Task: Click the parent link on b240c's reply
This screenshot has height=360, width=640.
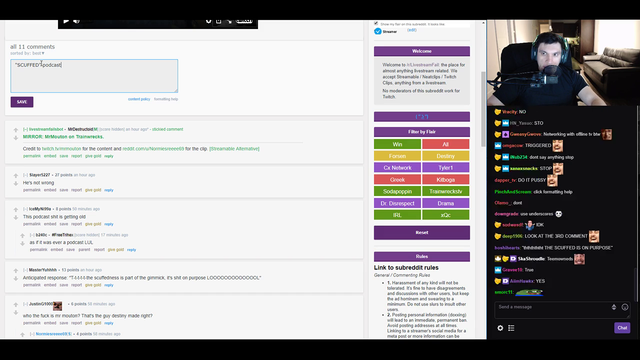Action: click(x=84, y=250)
